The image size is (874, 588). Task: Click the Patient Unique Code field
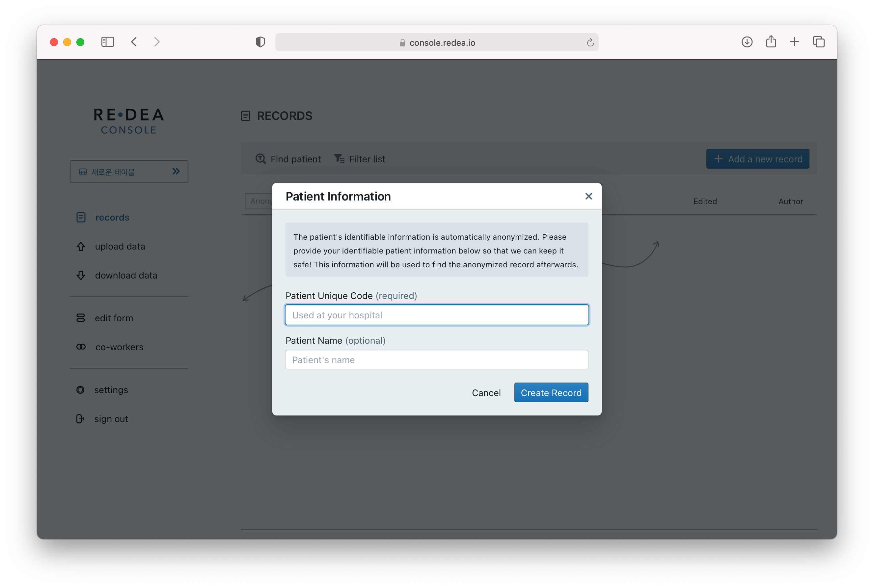point(437,315)
